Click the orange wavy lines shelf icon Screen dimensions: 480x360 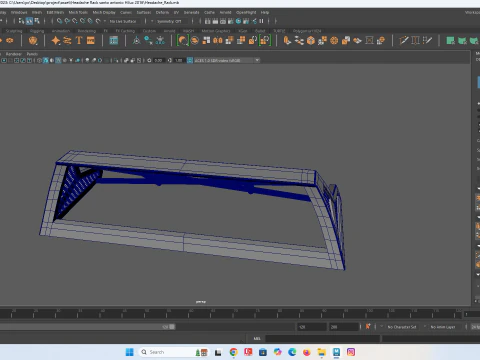[67, 41]
